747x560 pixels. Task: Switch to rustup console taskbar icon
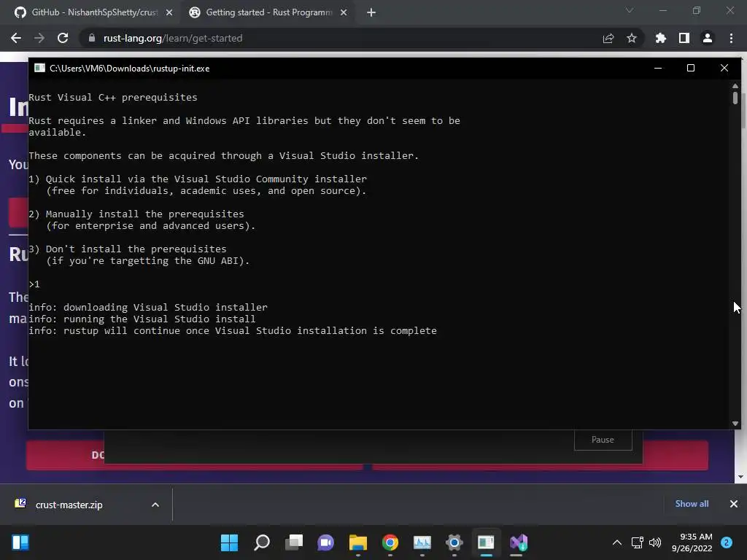(x=486, y=542)
